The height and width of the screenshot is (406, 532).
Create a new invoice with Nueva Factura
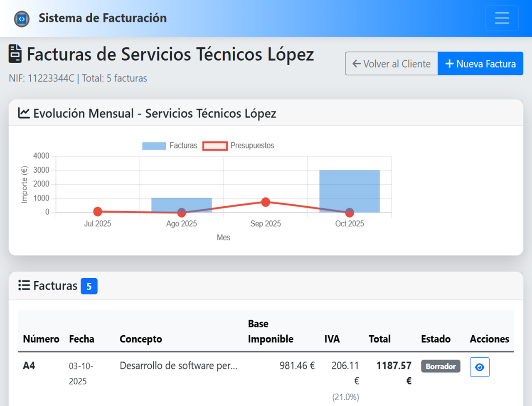480,64
